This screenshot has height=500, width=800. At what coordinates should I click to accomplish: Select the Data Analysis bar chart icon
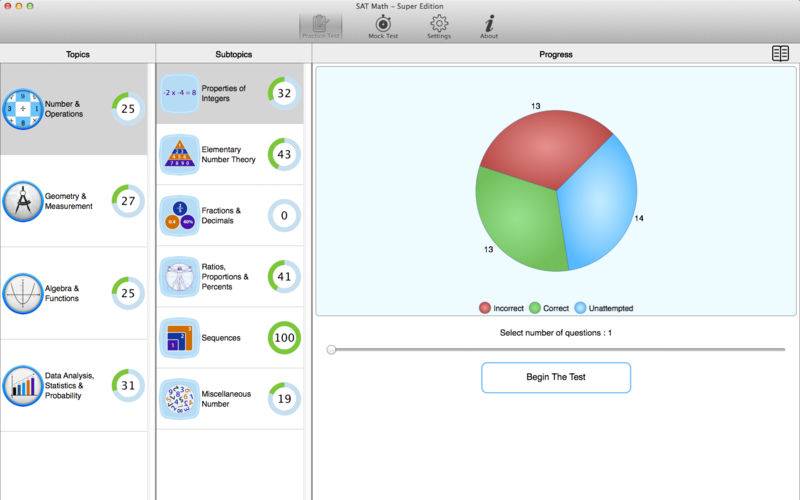[22, 386]
